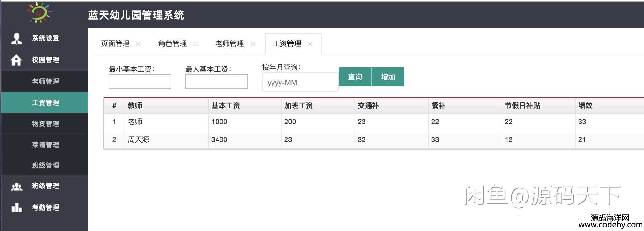644x231 pixels.
Task: Close the 老师管理 tab
Action: click(x=253, y=44)
